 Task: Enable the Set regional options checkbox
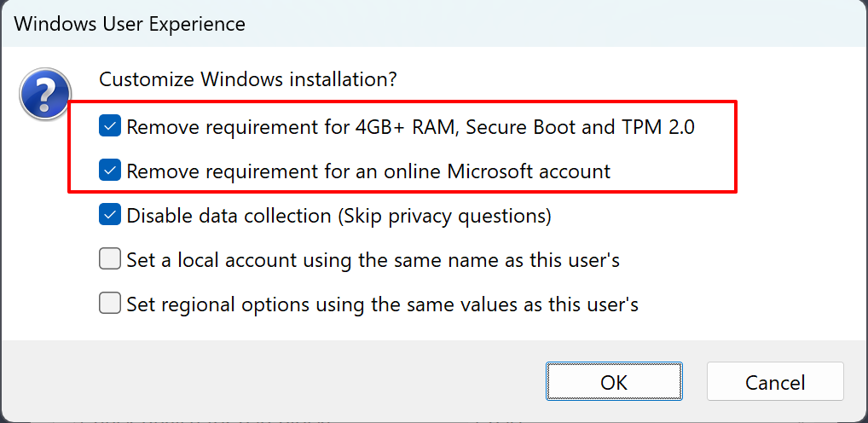point(109,304)
